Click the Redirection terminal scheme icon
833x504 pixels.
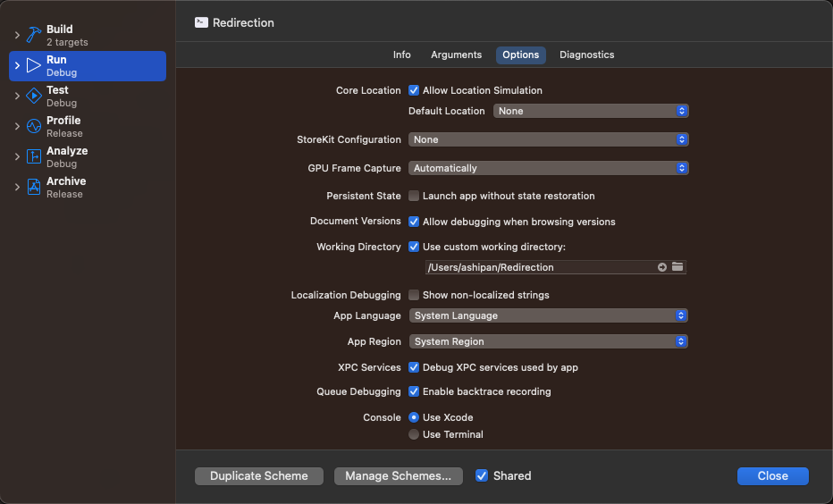point(201,22)
